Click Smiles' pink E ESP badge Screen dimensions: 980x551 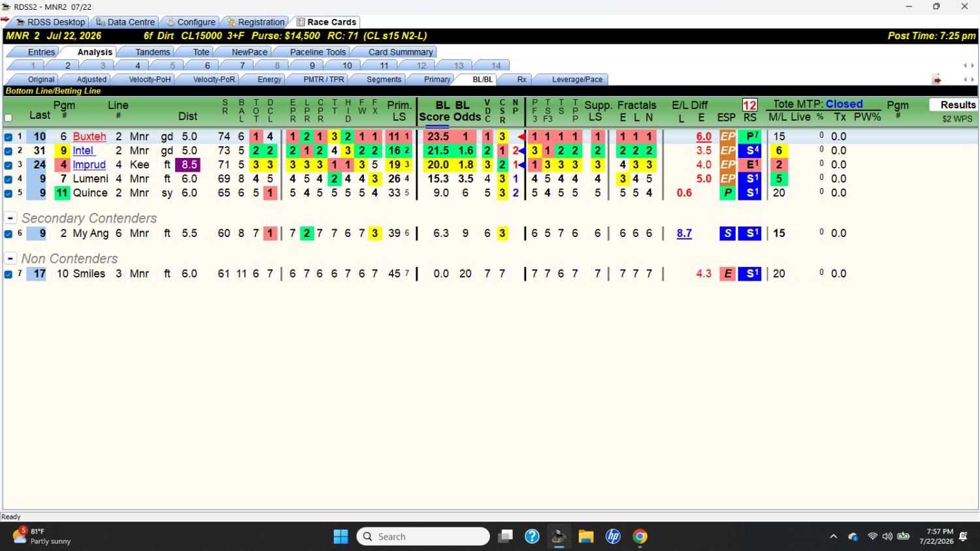coord(727,274)
